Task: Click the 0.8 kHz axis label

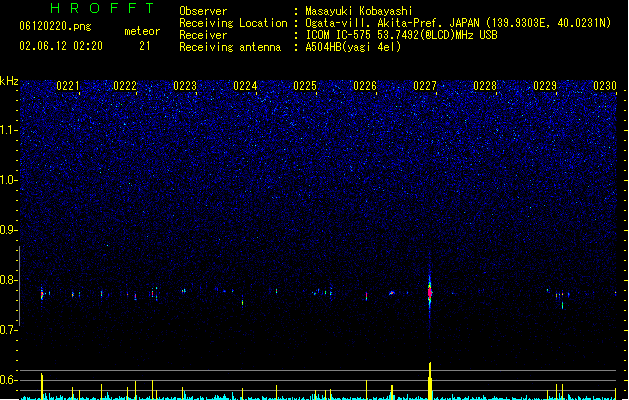Action: [8, 280]
